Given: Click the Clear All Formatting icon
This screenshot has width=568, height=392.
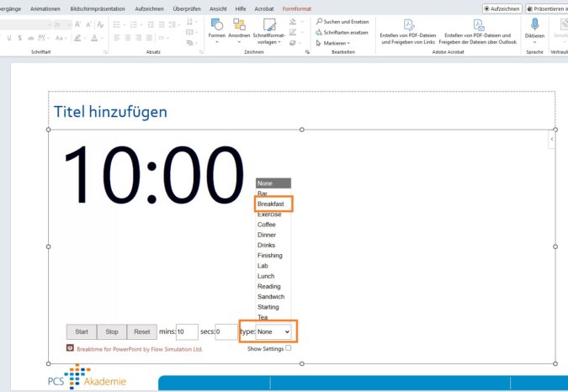Looking at the screenshot, I should 100,24.
